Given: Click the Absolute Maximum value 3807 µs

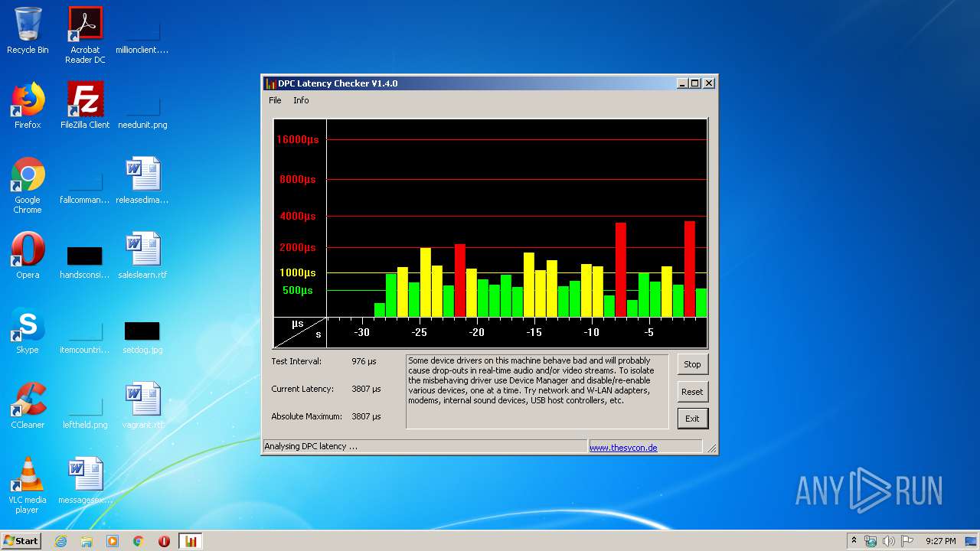Looking at the screenshot, I should point(366,416).
